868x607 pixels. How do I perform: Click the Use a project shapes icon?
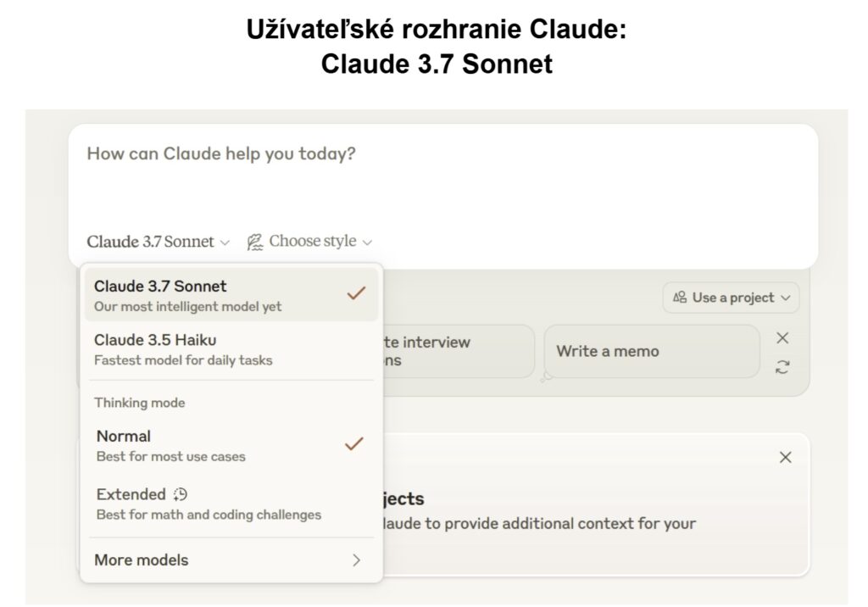click(679, 298)
